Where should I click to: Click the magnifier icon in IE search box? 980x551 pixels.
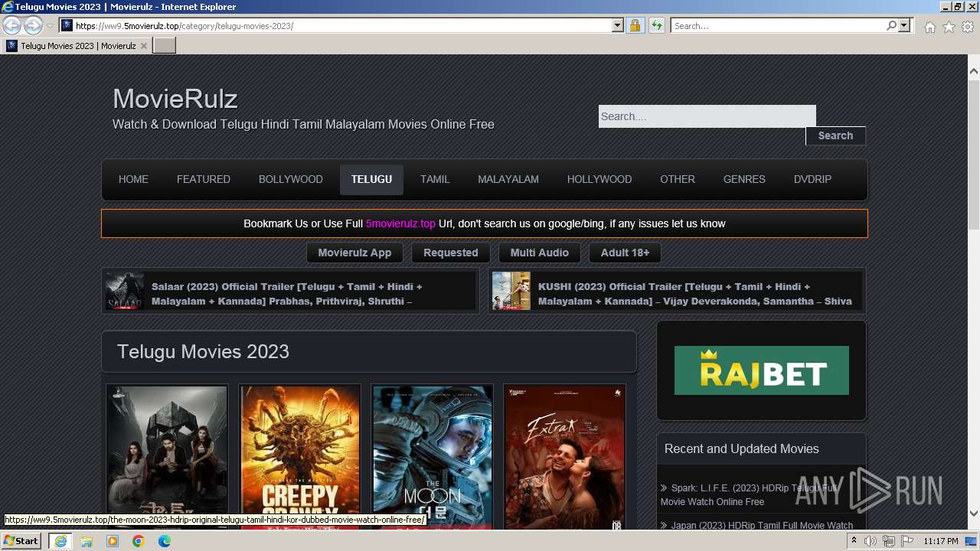tap(891, 25)
